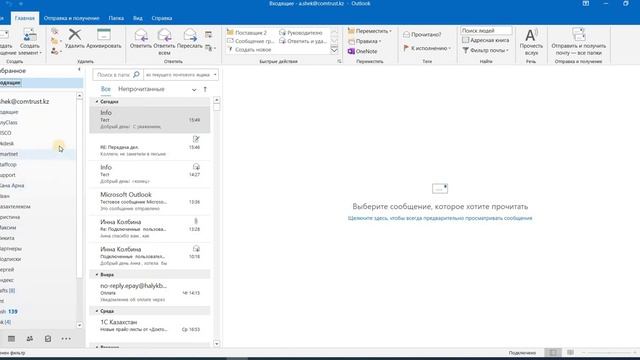Click the Сообщение группе quick step
The image size is (640, 360).
click(x=250, y=41)
